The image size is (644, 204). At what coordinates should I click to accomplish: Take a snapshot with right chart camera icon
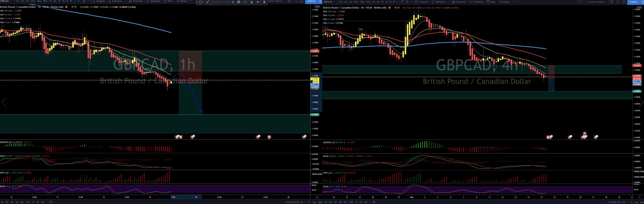tap(624, 2)
